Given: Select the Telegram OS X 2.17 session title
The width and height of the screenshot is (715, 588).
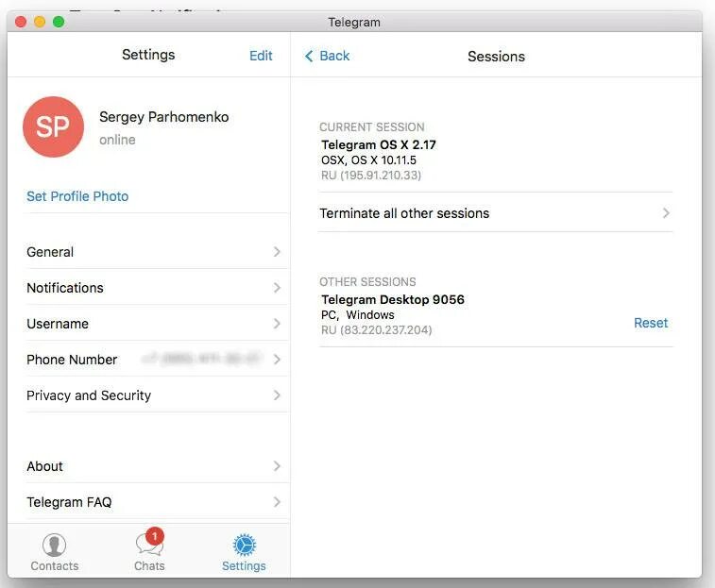Looking at the screenshot, I should tap(379, 145).
